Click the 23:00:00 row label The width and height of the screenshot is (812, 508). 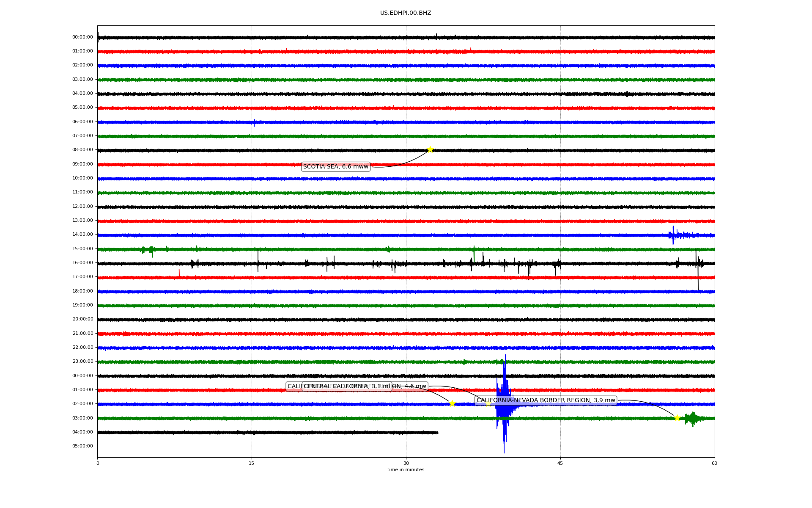click(x=82, y=362)
